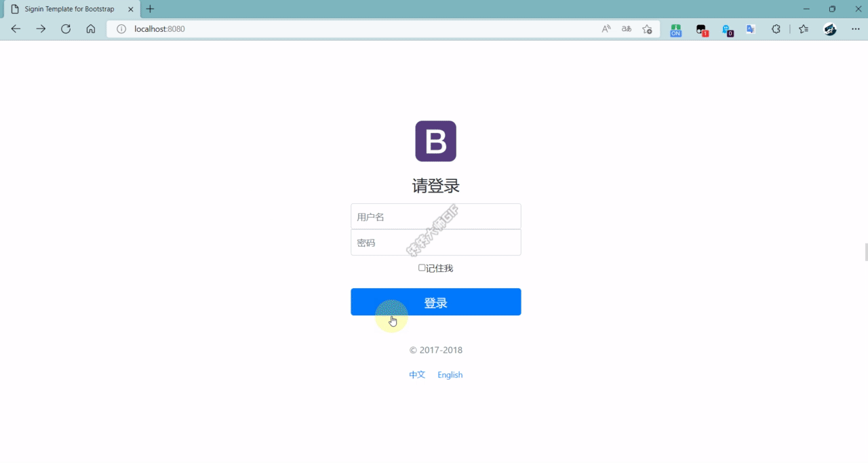Open the Read aloud icon
Viewport: 868px width, 463px height.
point(606,29)
